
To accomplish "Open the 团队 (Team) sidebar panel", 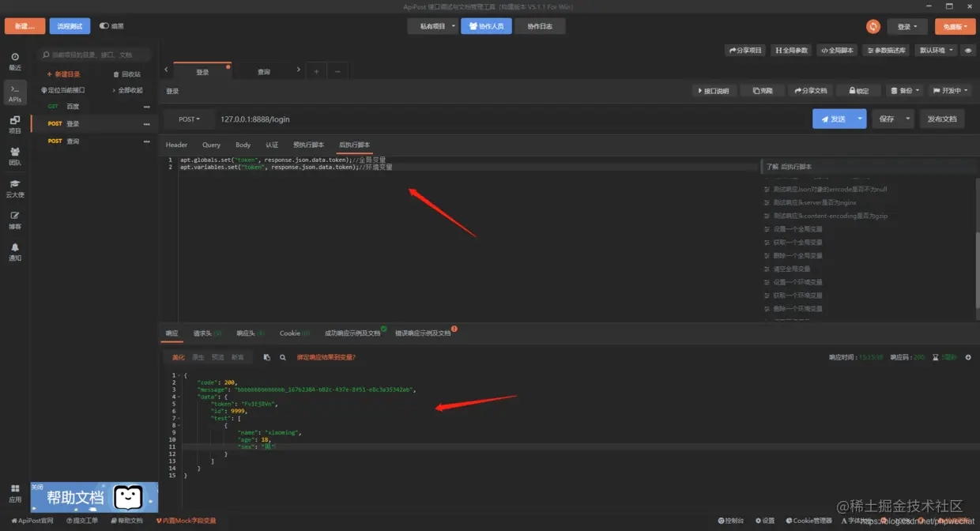I will point(15,156).
